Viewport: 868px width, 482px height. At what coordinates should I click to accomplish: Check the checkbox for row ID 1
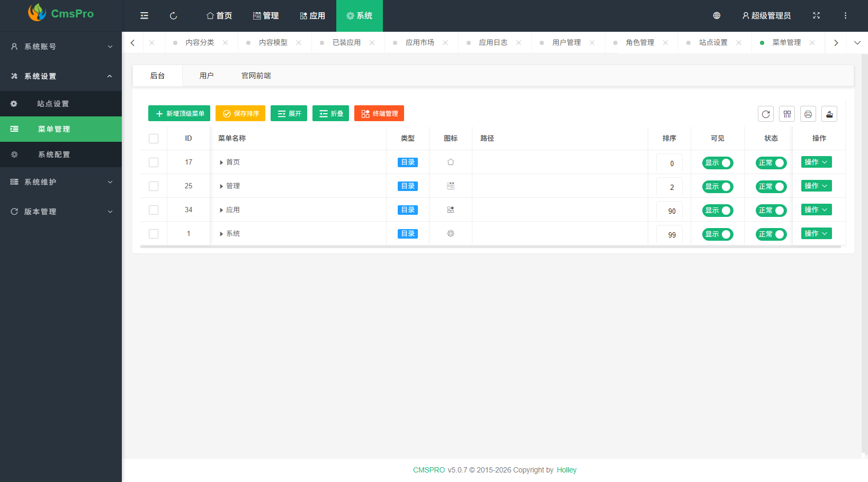coord(154,234)
